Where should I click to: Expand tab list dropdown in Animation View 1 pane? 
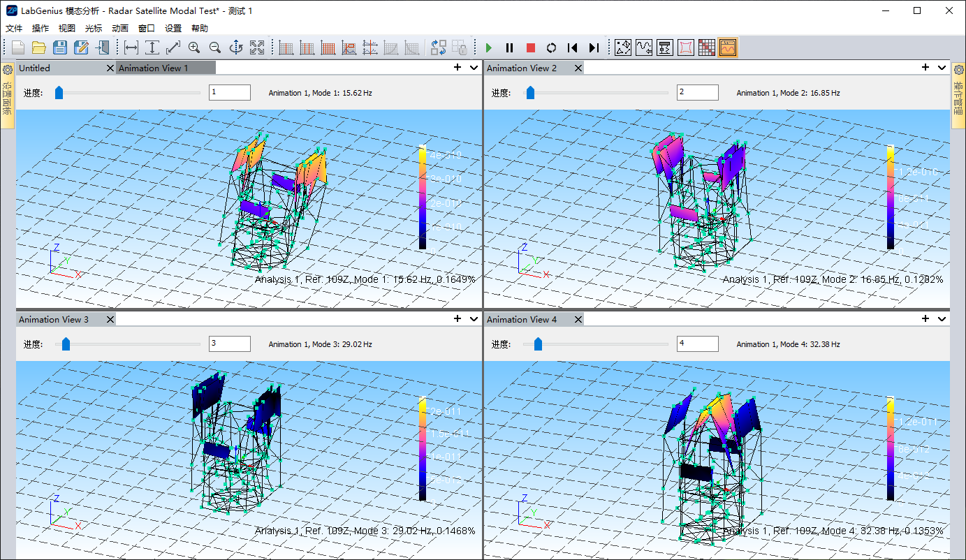474,68
